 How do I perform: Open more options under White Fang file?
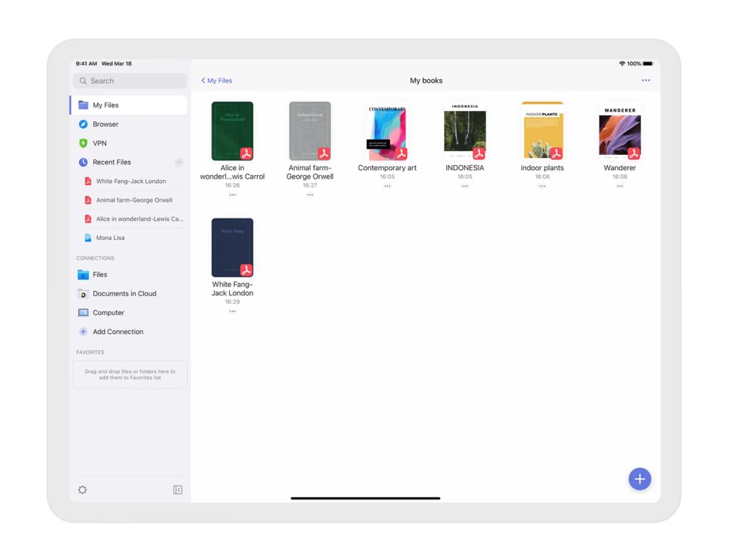(x=232, y=311)
